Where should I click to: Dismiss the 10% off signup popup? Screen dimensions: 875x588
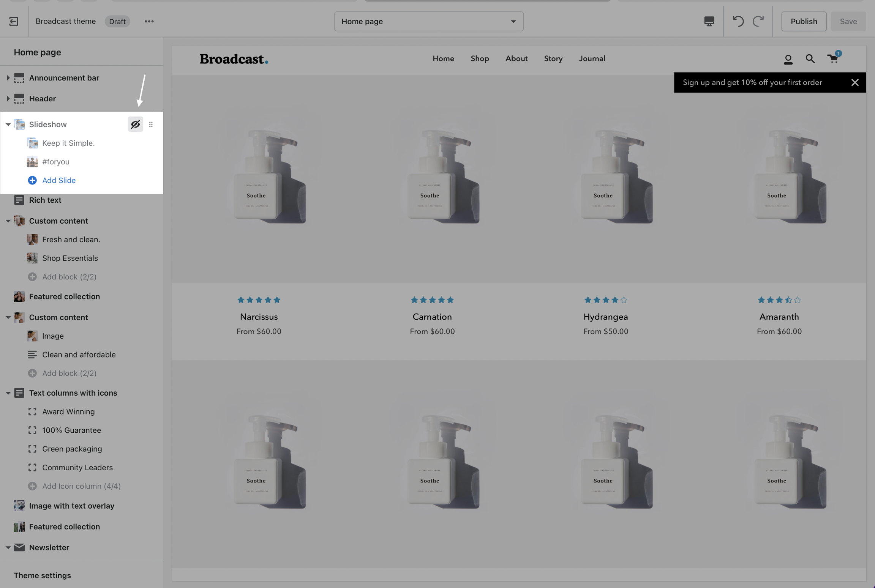(x=854, y=82)
